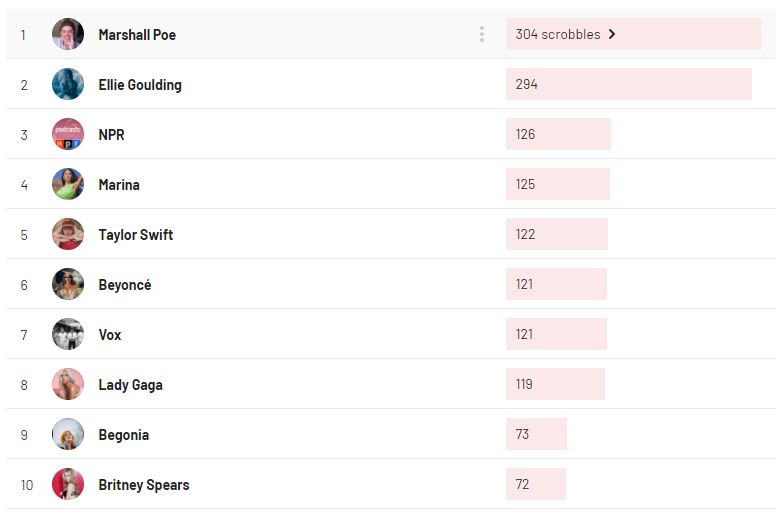Click the 126 scrobbles bar for NPR
The height and width of the screenshot is (512, 784).
[558, 134]
